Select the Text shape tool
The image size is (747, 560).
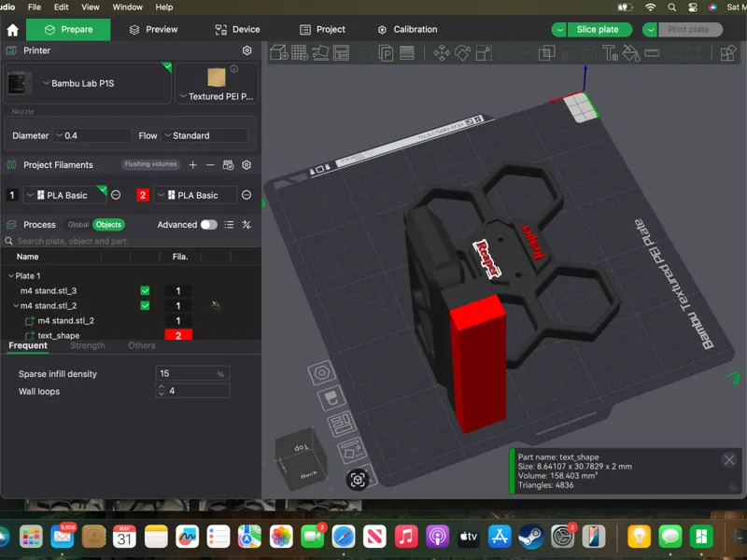coord(611,53)
